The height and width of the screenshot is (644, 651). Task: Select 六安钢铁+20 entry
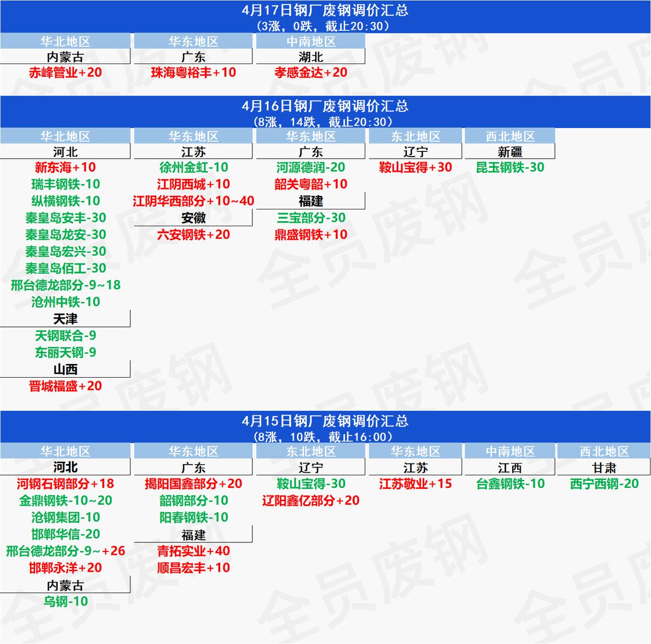(193, 234)
